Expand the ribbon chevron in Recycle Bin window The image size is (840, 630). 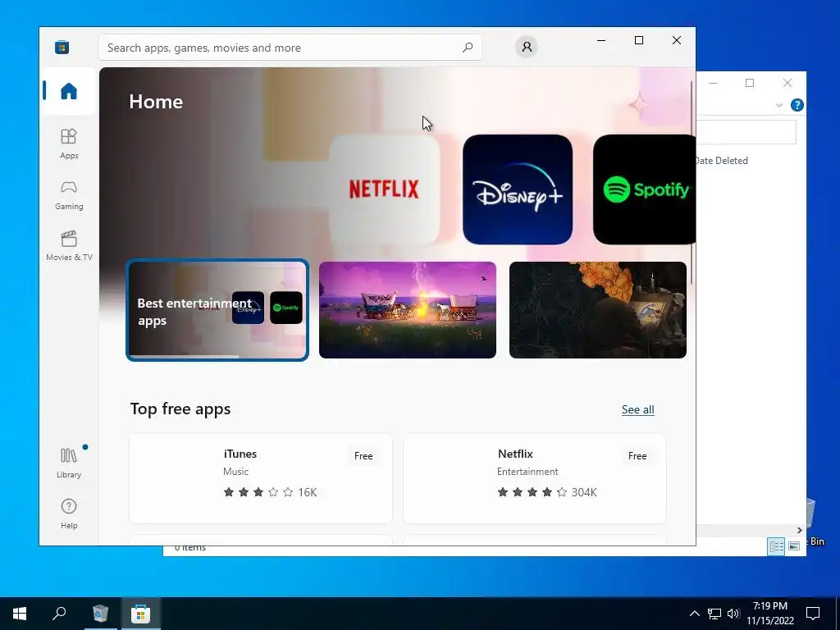[x=779, y=105]
